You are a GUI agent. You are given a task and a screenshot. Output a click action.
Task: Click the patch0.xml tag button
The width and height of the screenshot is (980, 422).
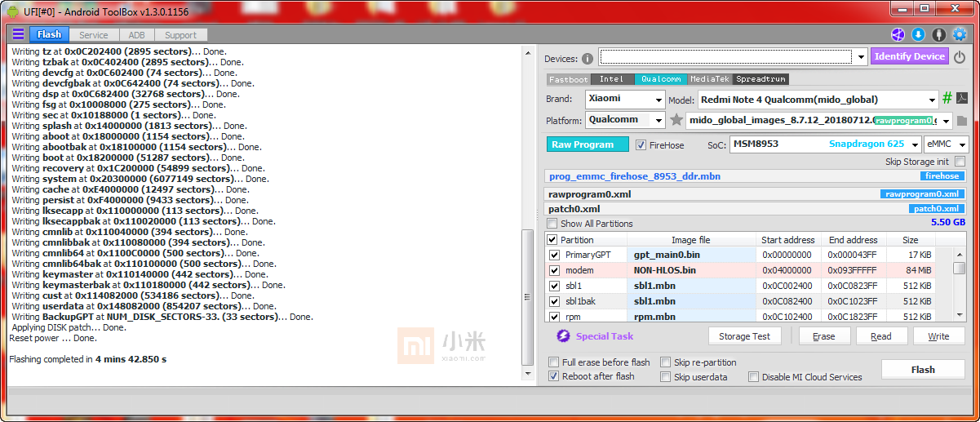click(x=935, y=209)
